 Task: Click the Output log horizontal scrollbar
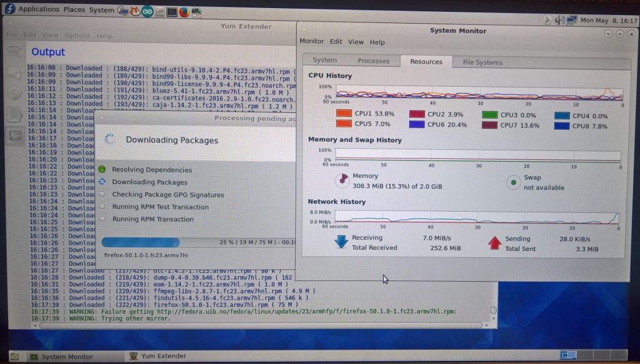coord(261,325)
